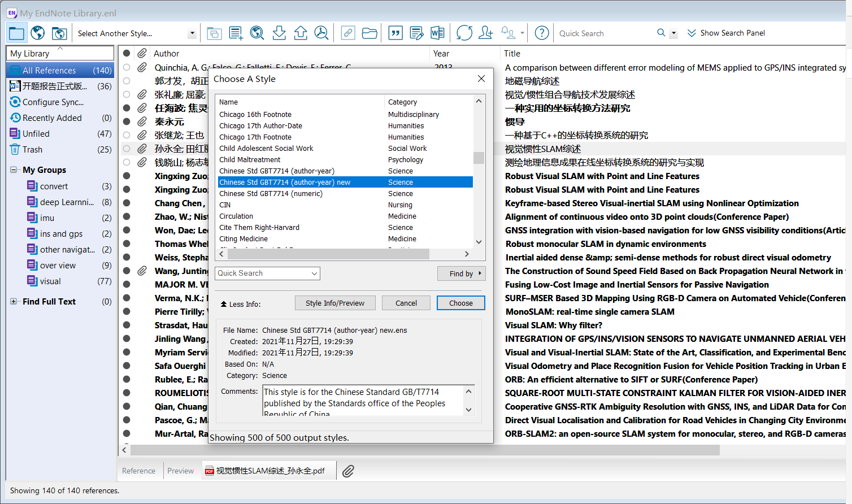Collapse the My Library panel header arrow

pos(60,49)
